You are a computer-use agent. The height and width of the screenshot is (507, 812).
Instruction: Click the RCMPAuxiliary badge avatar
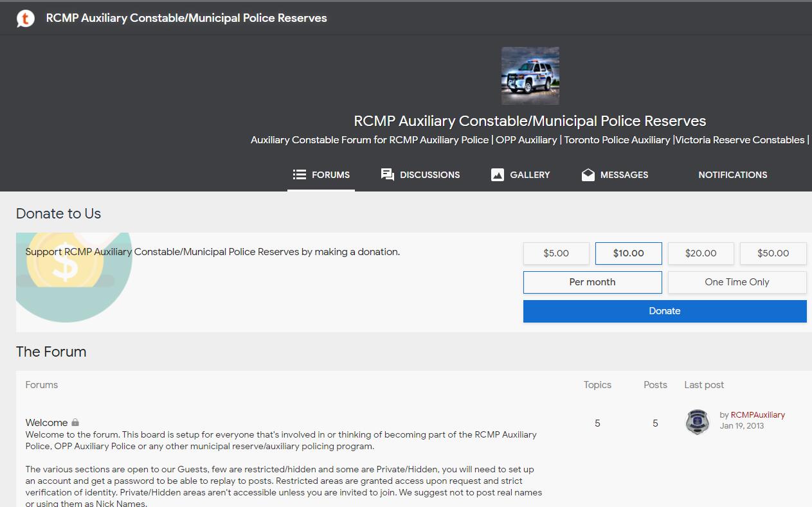(698, 422)
